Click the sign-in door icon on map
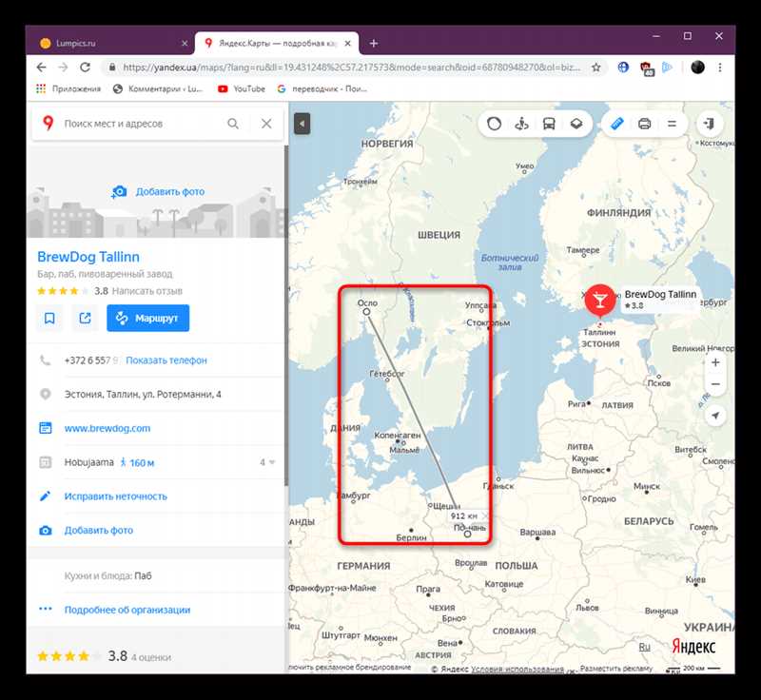 point(709,124)
